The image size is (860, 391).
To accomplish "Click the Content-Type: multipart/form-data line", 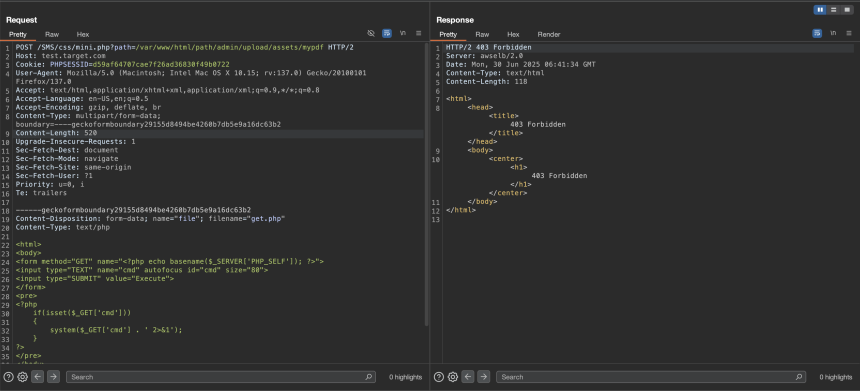I will [88, 116].
